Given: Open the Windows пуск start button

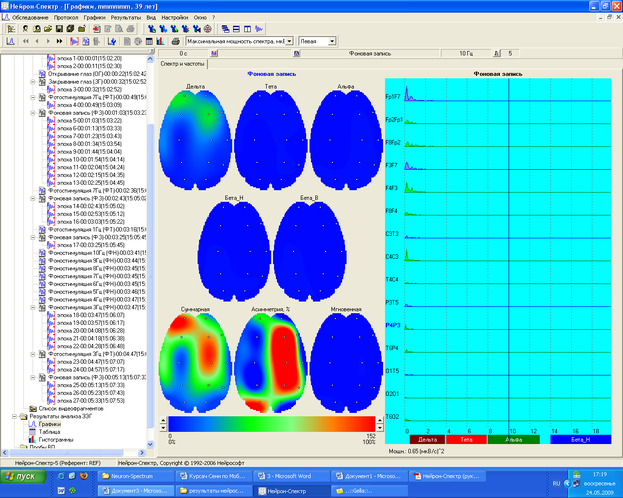Looking at the screenshot, I should 23,476.
